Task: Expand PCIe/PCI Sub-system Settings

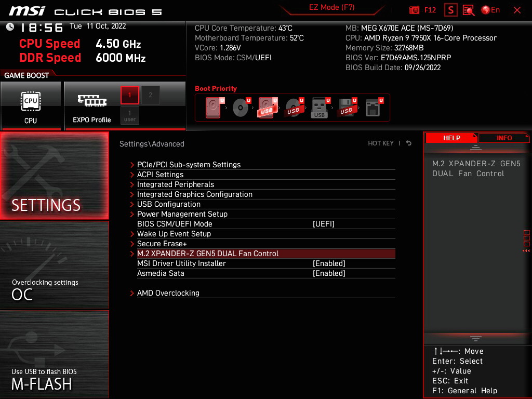Action: coord(263,165)
